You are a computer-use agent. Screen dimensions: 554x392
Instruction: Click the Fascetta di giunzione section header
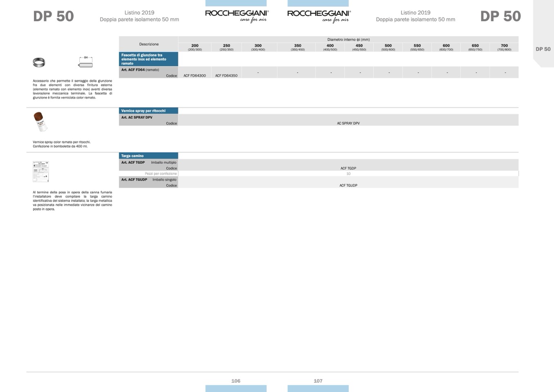click(x=148, y=59)
